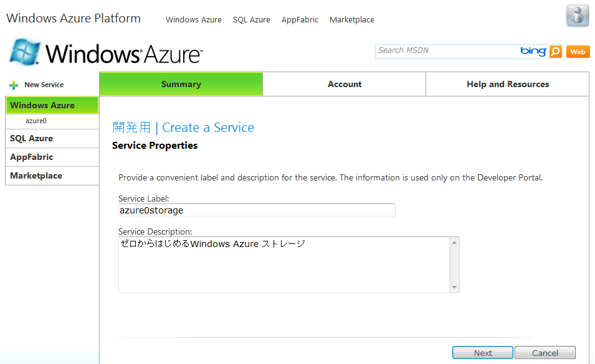The width and height of the screenshot is (595, 364).
Task: Focus the Service Label input field
Action: click(x=257, y=210)
